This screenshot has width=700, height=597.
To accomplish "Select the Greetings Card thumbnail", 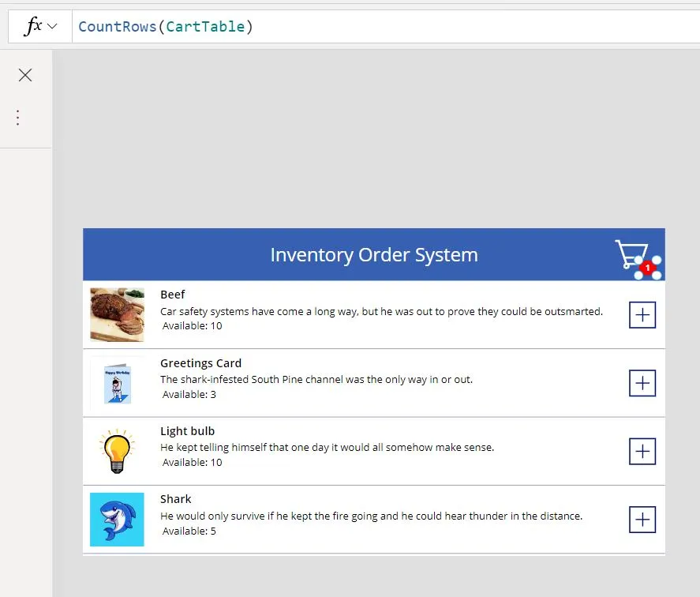I will pos(117,383).
